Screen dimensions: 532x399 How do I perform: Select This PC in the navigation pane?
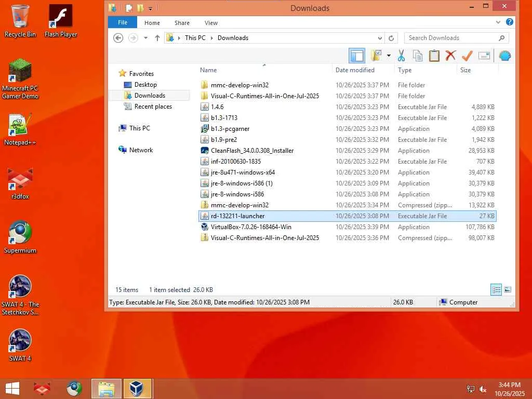coord(139,128)
